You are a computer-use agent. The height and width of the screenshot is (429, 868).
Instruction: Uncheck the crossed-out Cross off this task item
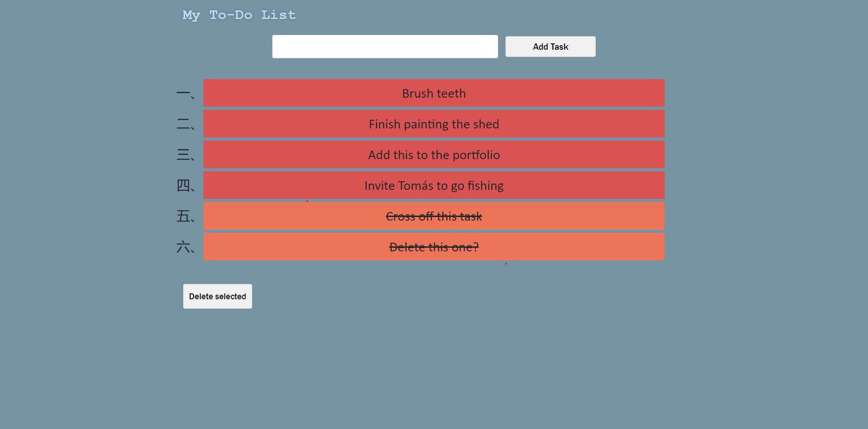point(434,216)
